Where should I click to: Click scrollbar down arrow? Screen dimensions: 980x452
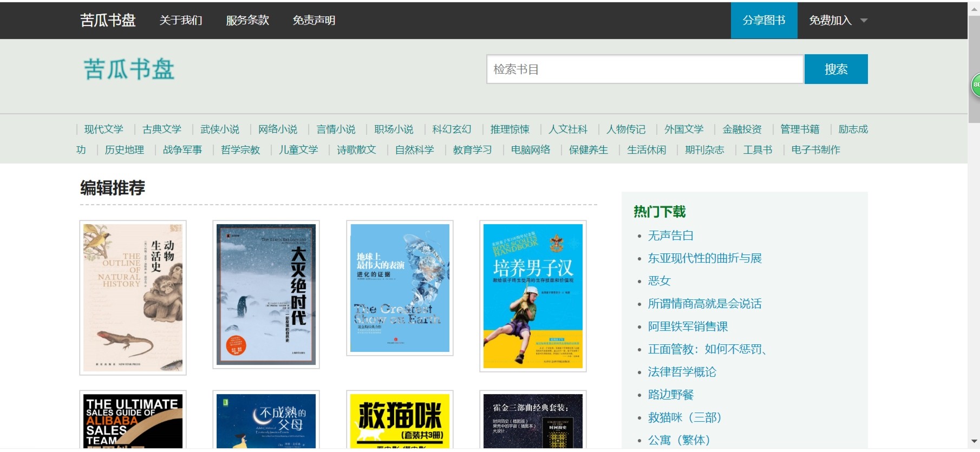coord(974,441)
